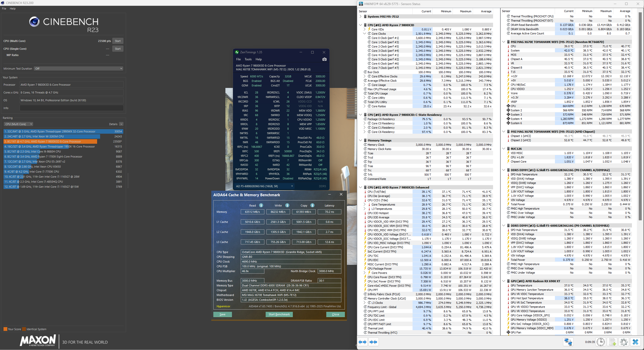Click the HWiNFO collapse columns arrows button

point(374,342)
